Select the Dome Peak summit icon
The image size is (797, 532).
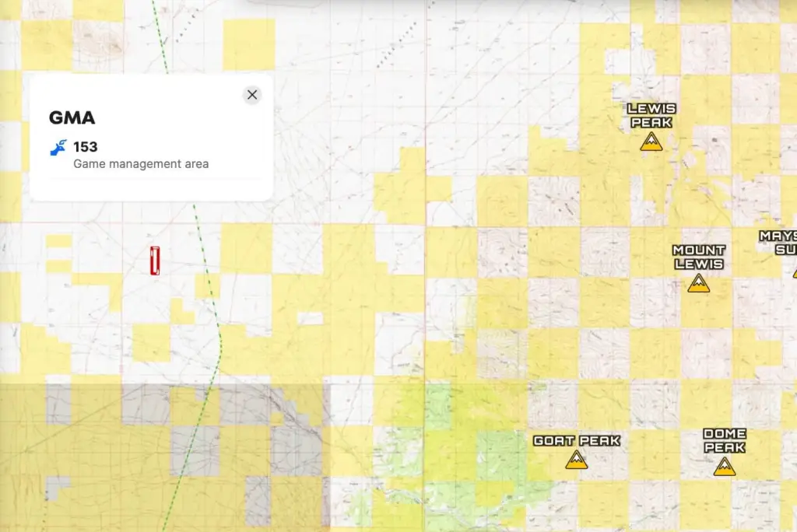[724, 466]
